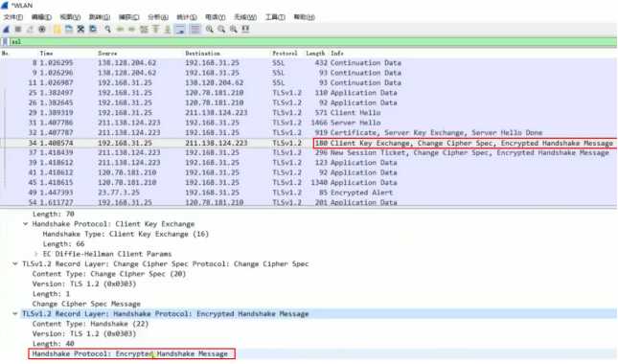Open the 无线(W) menu
Viewport: 618px width, 364px height.
(x=245, y=17)
